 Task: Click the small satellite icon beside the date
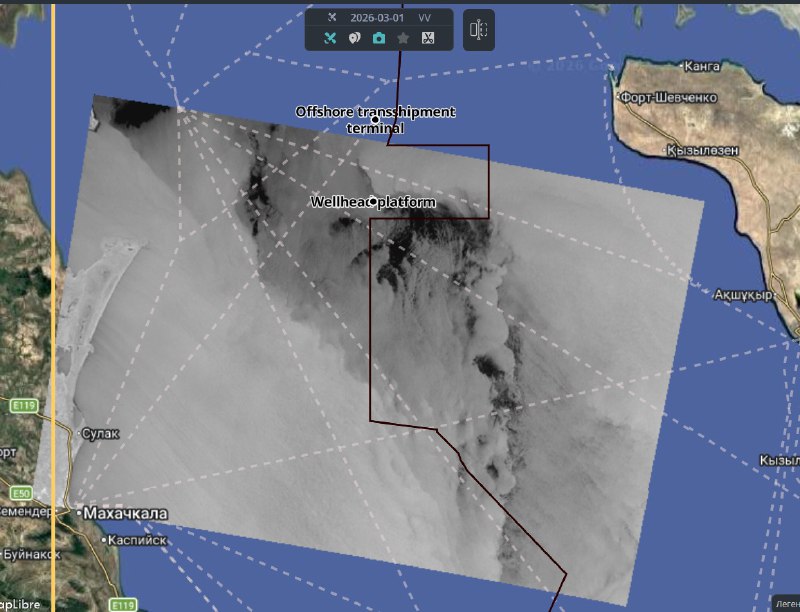333,18
